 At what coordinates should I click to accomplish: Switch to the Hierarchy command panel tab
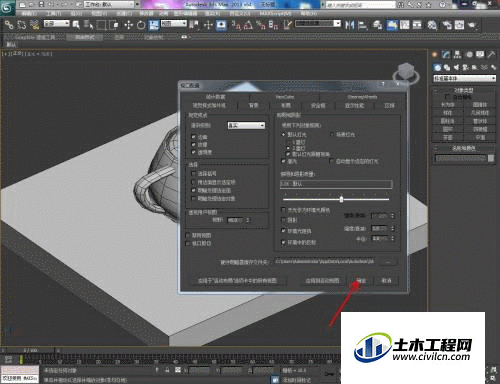click(x=458, y=54)
